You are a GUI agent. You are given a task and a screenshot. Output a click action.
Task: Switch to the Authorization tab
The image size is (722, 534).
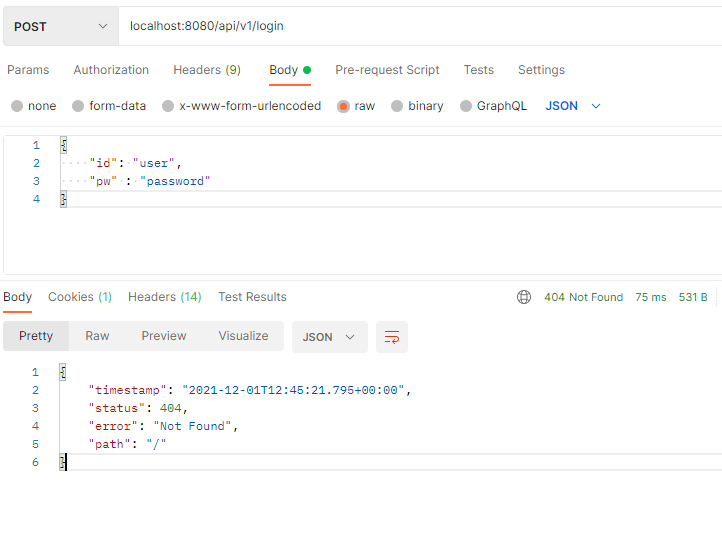click(111, 70)
